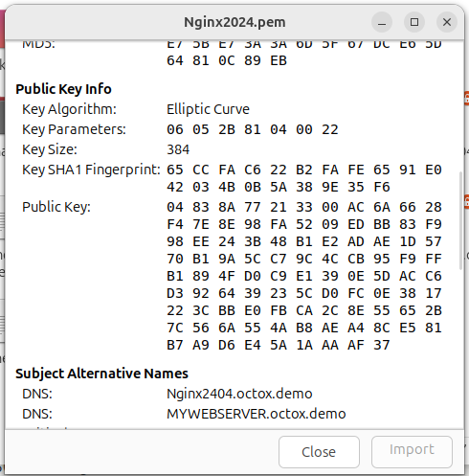Image resolution: width=469 pixels, height=476 pixels.
Task: Maximize the Nginx2024.pem window
Action: pyautogui.click(x=414, y=22)
